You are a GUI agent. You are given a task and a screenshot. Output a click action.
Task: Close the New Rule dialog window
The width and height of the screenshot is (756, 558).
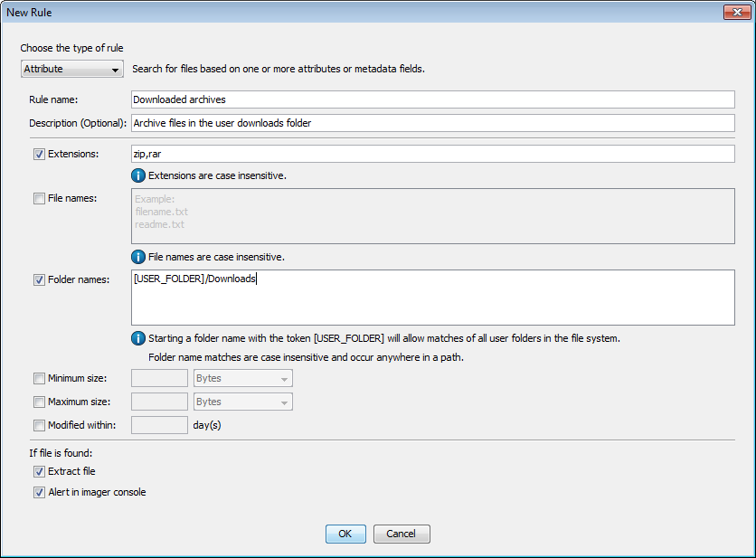click(734, 12)
